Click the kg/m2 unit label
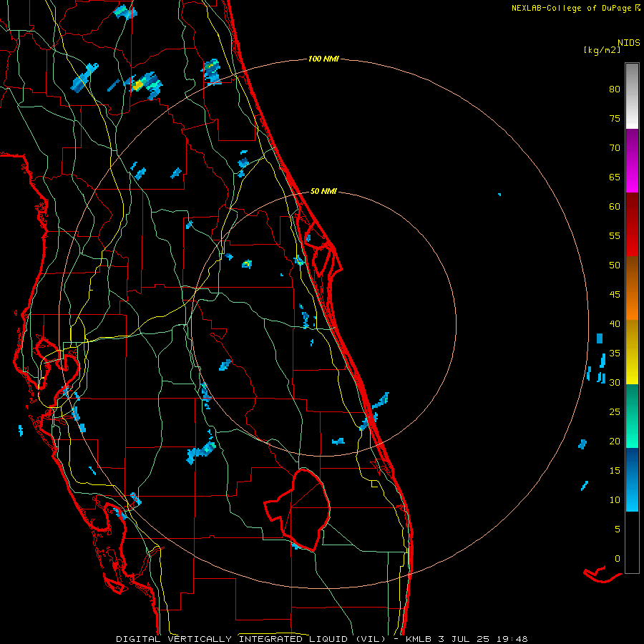 pos(602,50)
